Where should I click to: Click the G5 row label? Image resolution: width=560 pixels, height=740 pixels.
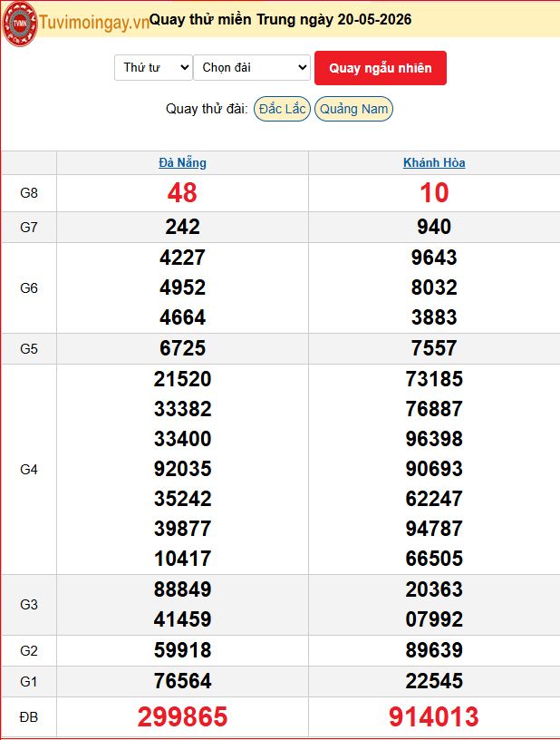click(x=29, y=349)
